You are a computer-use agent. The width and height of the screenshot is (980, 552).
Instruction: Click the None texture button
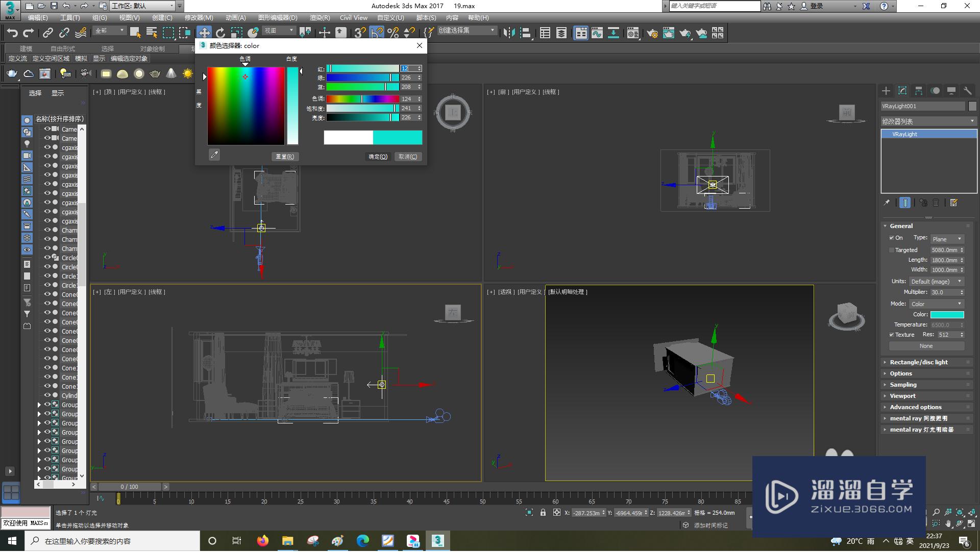[926, 346]
